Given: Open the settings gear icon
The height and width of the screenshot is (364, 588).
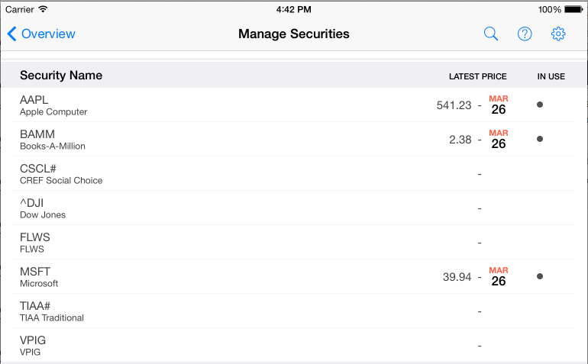Looking at the screenshot, I should click(x=558, y=34).
